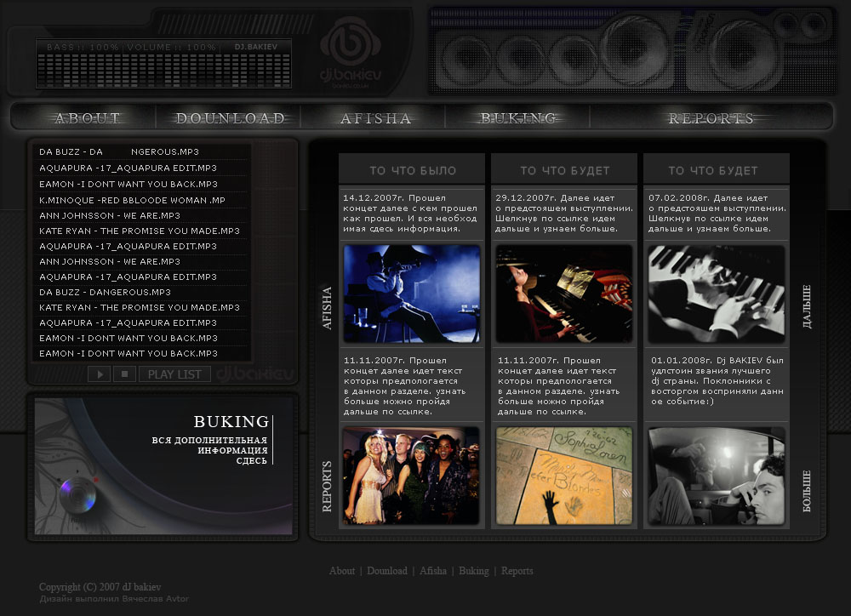The height and width of the screenshot is (616, 851).
Task: Click the vertical ДАЛЬШЕ link
Action: (807, 306)
